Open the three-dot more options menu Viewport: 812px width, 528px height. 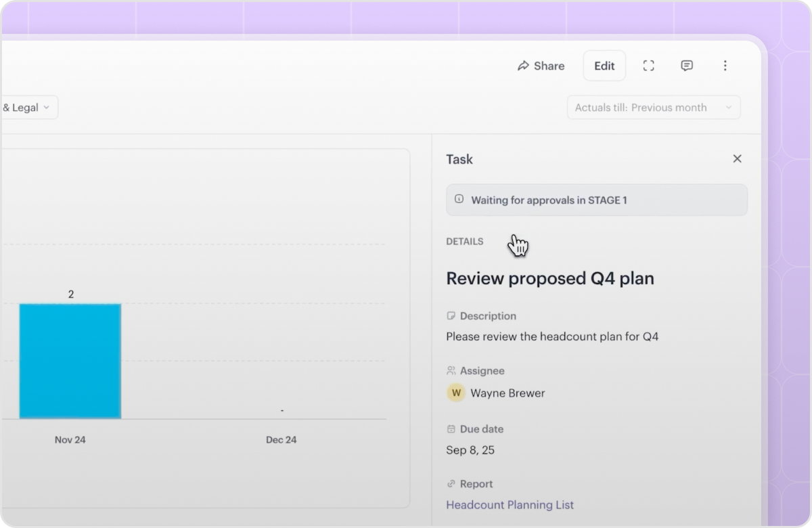tap(725, 66)
